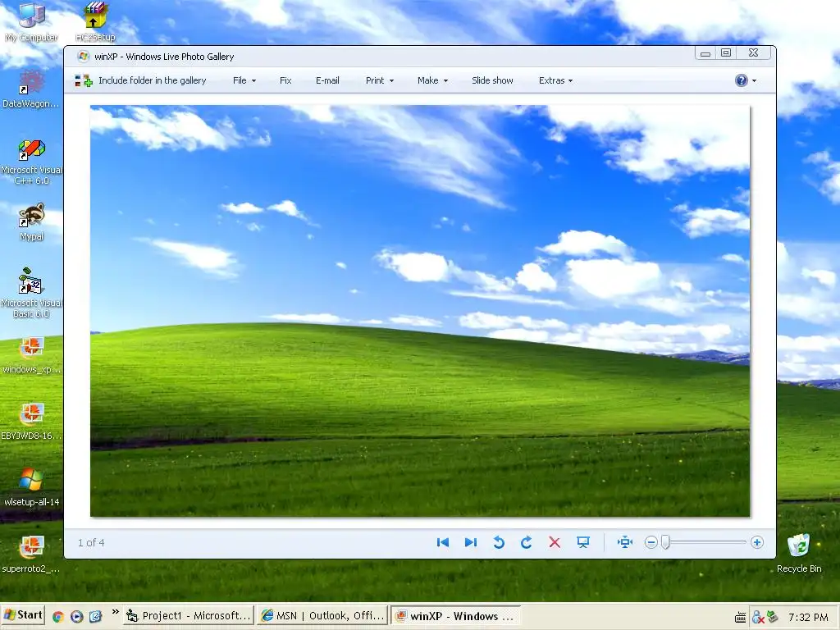Launch Chrome from the Quick Launch bar
This screenshot has height=630, width=840.
point(58,617)
